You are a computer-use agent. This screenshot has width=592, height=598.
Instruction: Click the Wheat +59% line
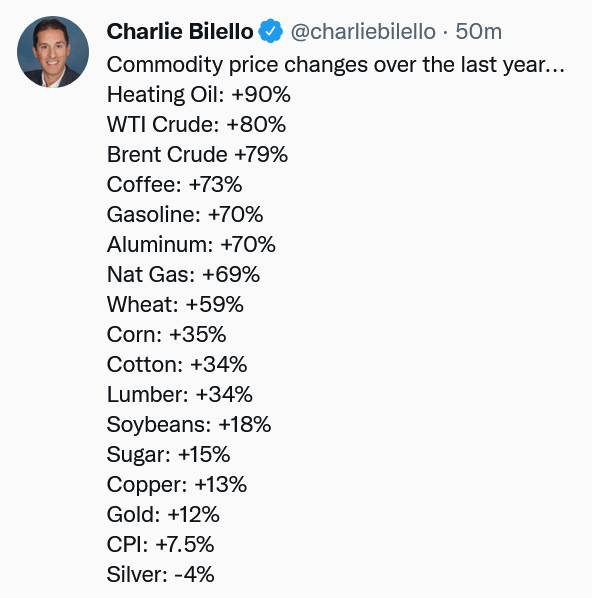pyautogui.click(x=175, y=304)
